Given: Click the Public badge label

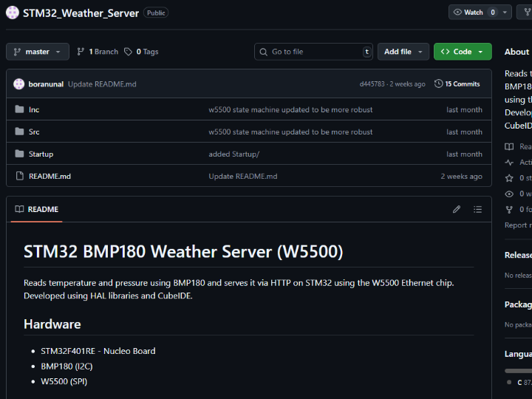Looking at the screenshot, I should [x=156, y=13].
